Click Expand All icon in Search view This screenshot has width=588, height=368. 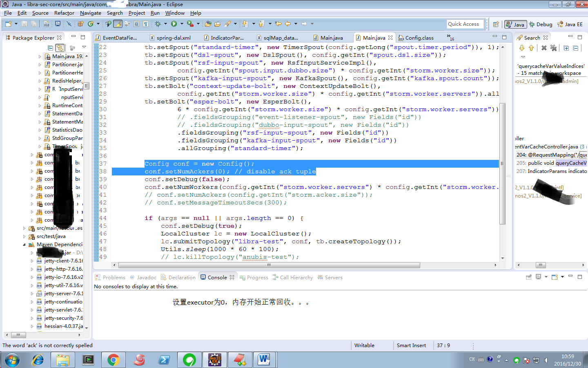pos(566,48)
